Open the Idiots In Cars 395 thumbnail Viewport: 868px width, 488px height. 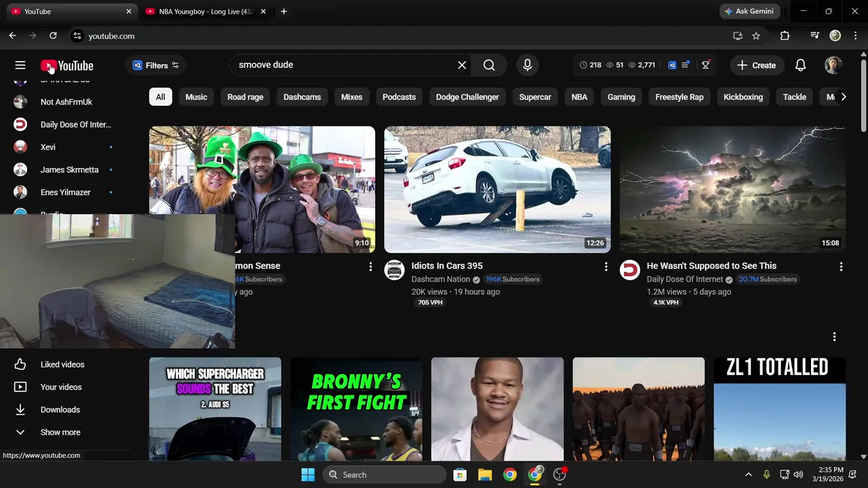click(x=497, y=190)
